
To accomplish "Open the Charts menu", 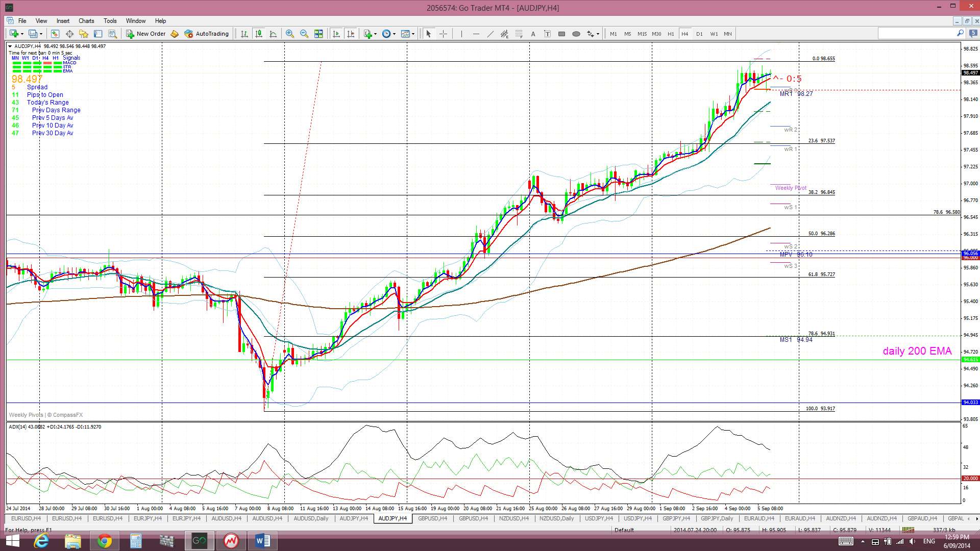I will [x=86, y=21].
